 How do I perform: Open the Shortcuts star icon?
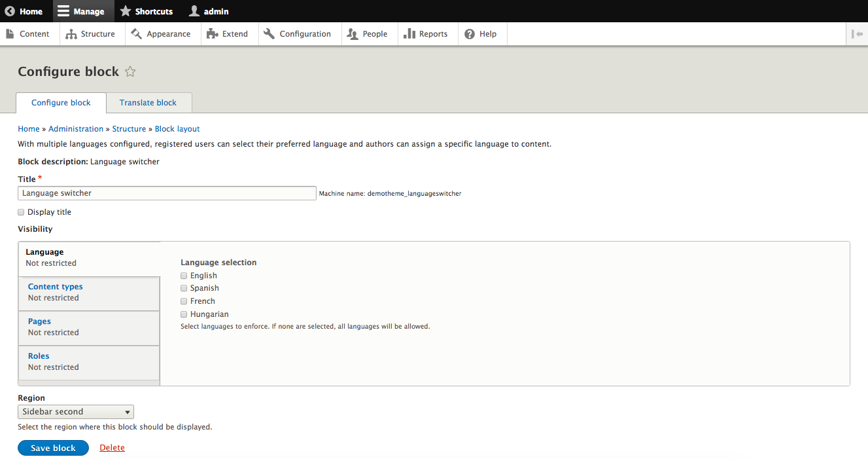point(126,11)
